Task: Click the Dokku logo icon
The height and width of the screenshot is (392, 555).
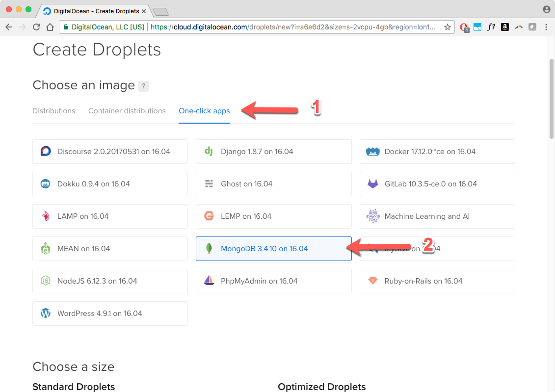Action: tap(45, 184)
